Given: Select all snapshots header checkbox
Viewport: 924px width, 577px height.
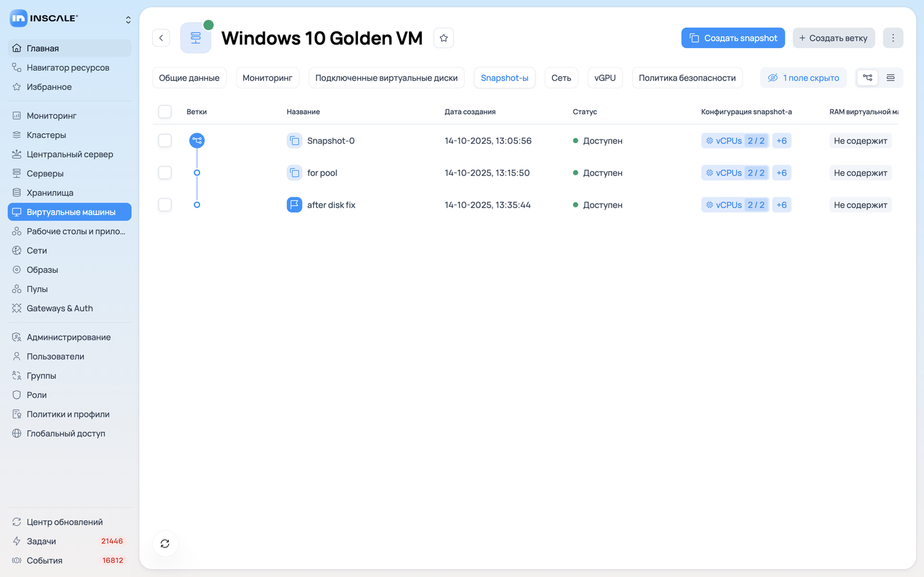Looking at the screenshot, I should point(165,112).
